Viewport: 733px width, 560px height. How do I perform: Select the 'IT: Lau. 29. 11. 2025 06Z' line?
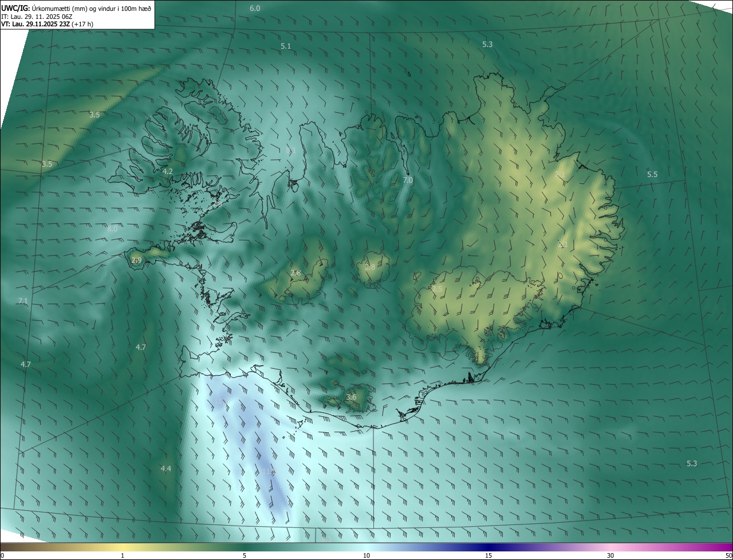37,17
